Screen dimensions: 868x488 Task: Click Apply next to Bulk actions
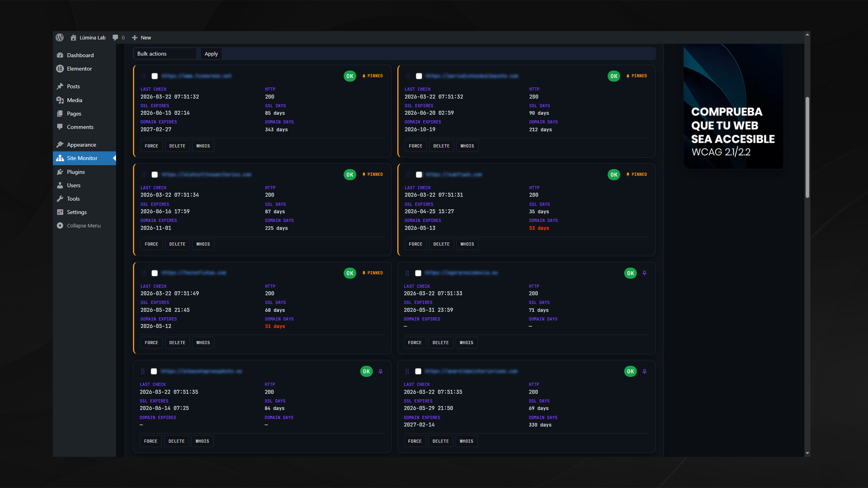[x=211, y=54]
